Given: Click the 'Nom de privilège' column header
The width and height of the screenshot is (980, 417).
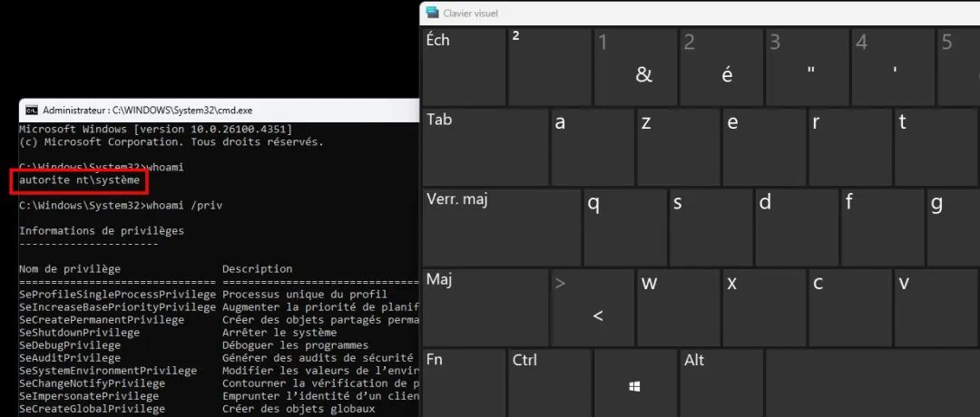Looking at the screenshot, I should tap(69, 269).
